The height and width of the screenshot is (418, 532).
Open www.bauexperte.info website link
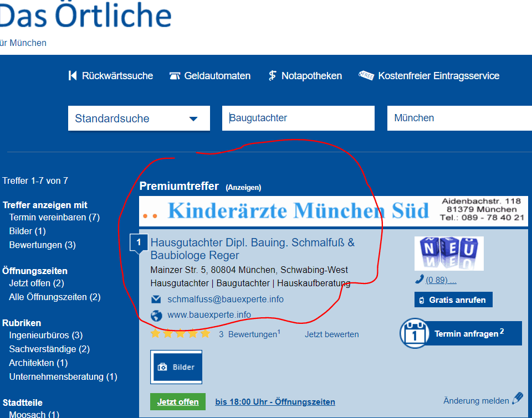click(209, 315)
